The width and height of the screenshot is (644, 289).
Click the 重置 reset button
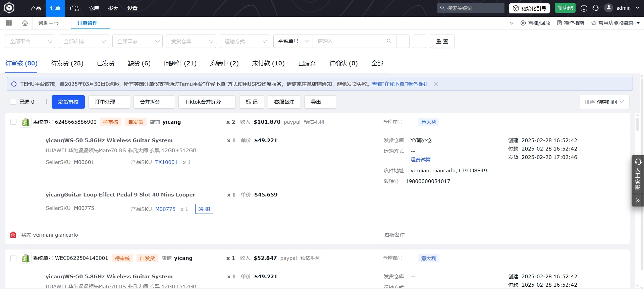pyautogui.click(x=442, y=41)
